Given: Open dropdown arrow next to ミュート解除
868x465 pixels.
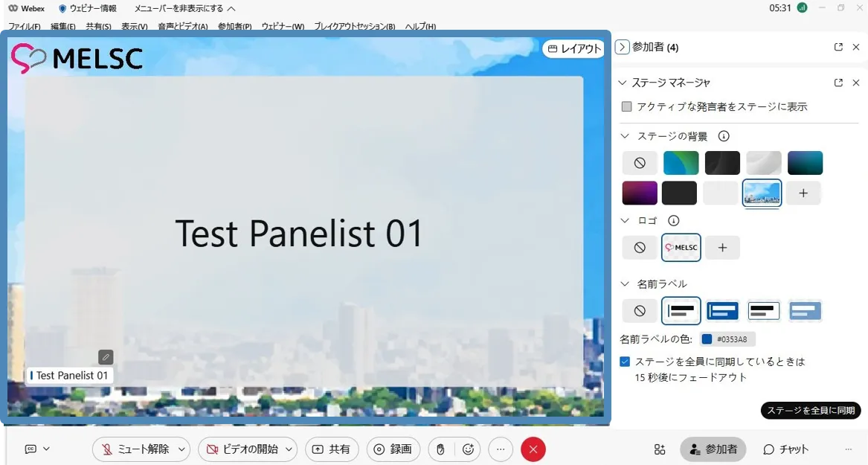Looking at the screenshot, I should coord(182,449).
